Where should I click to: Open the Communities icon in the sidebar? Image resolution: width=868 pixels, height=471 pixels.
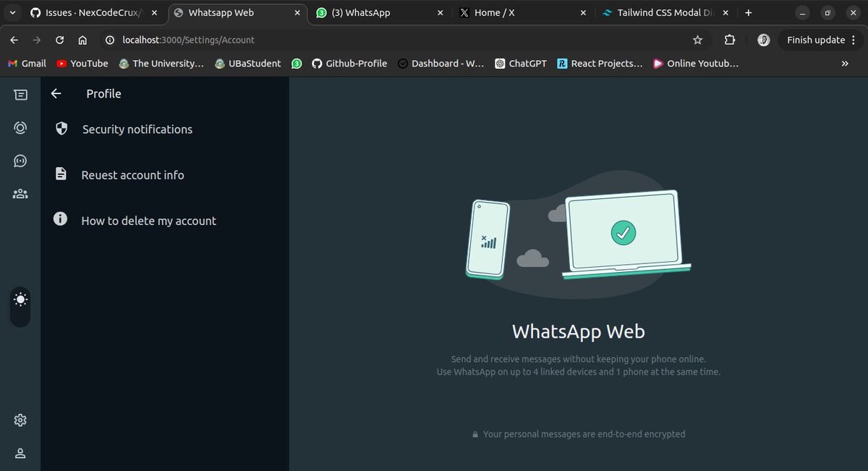(x=20, y=193)
